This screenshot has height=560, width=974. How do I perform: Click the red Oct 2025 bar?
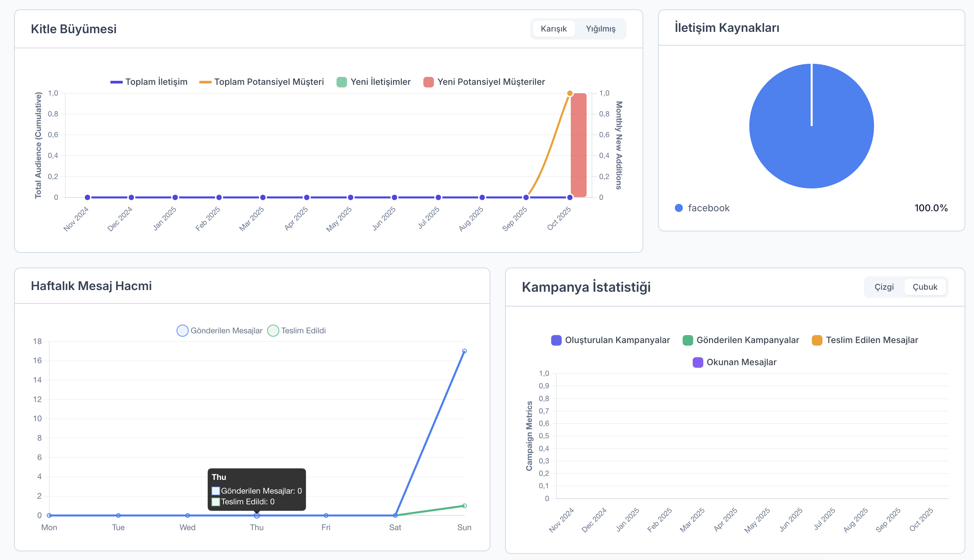(578, 146)
